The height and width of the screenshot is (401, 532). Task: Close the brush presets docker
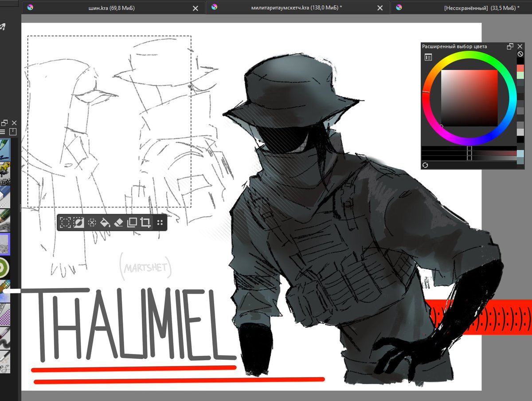pyautogui.click(x=14, y=123)
